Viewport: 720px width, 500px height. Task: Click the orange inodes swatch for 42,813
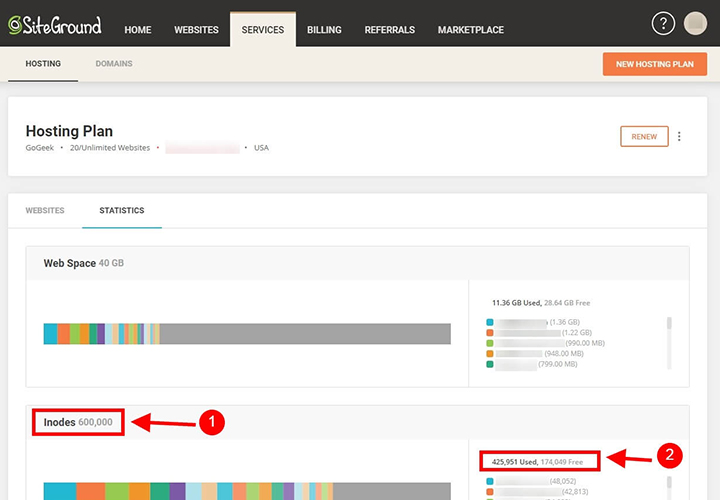pyautogui.click(x=490, y=492)
